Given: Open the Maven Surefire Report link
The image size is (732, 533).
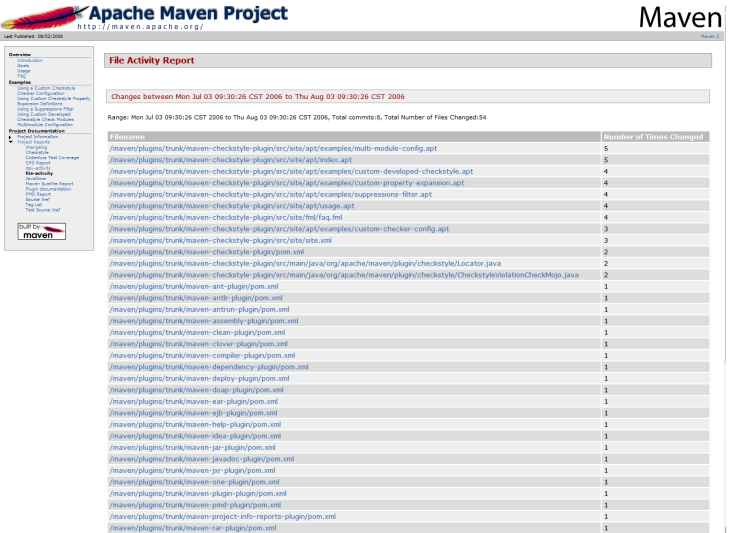Looking at the screenshot, I should (x=49, y=183).
